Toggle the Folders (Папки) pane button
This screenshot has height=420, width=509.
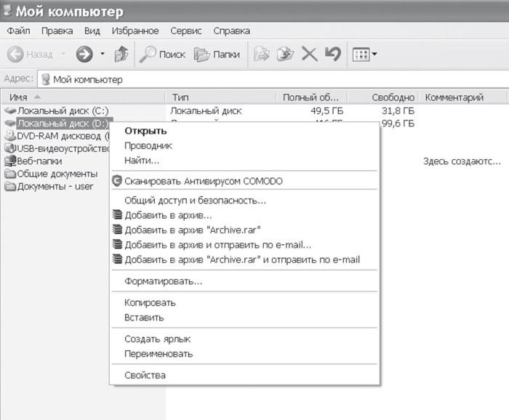pyautogui.click(x=217, y=54)
